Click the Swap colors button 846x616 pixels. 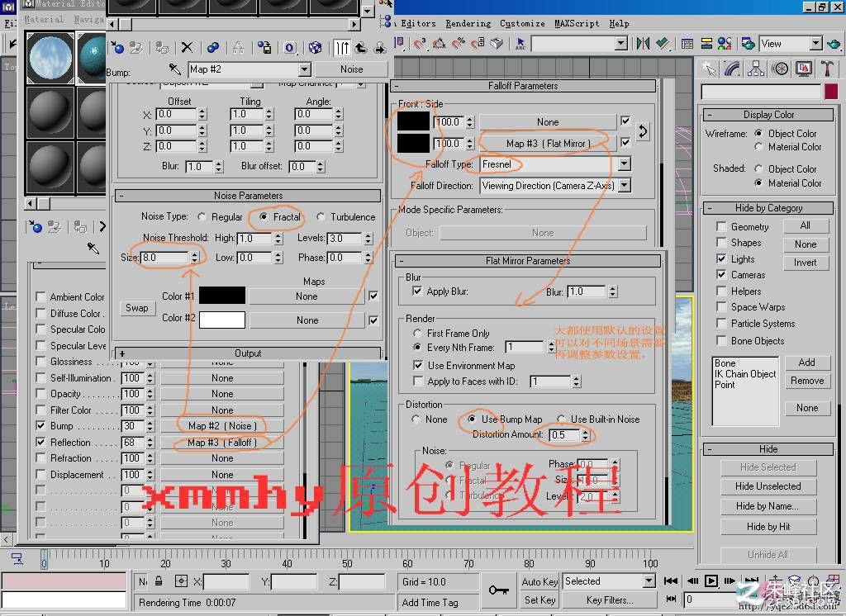(x=136, y=307)
